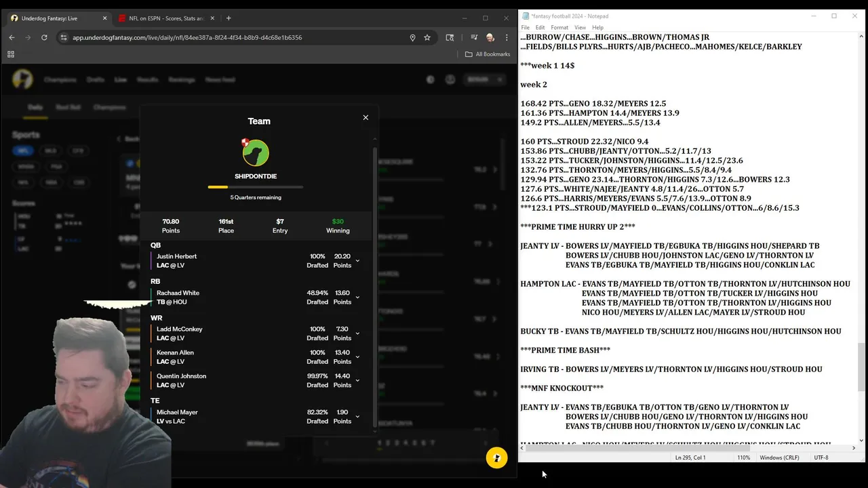Image resolution: width=868 pixels, height=488 pixels.
Task: Click '***PRIME TIME BASH***' heading in Notepad
Action: coord(566,350)
